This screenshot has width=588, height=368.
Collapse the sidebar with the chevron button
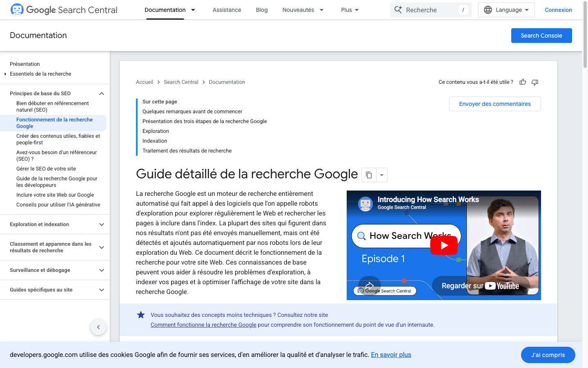[98, 327]
